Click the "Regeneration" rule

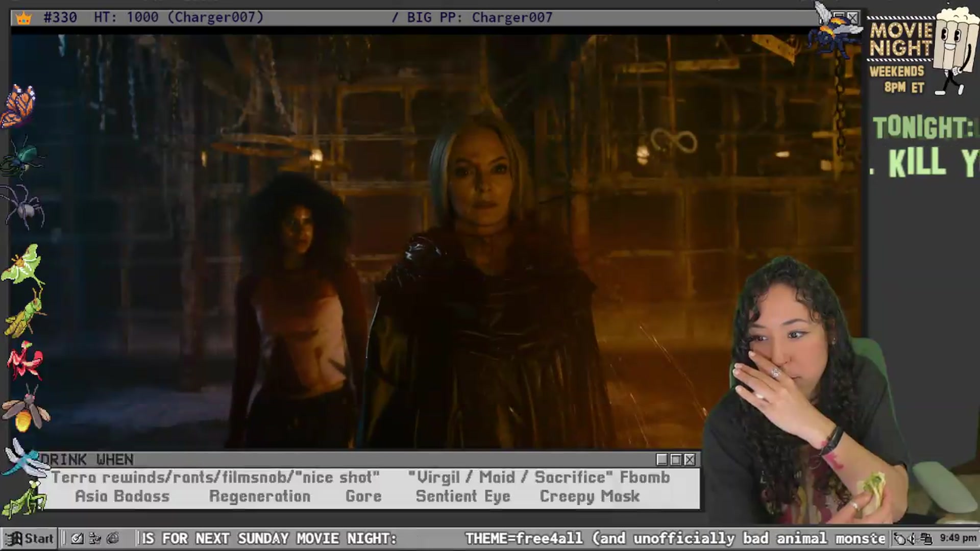coord(260,496)
